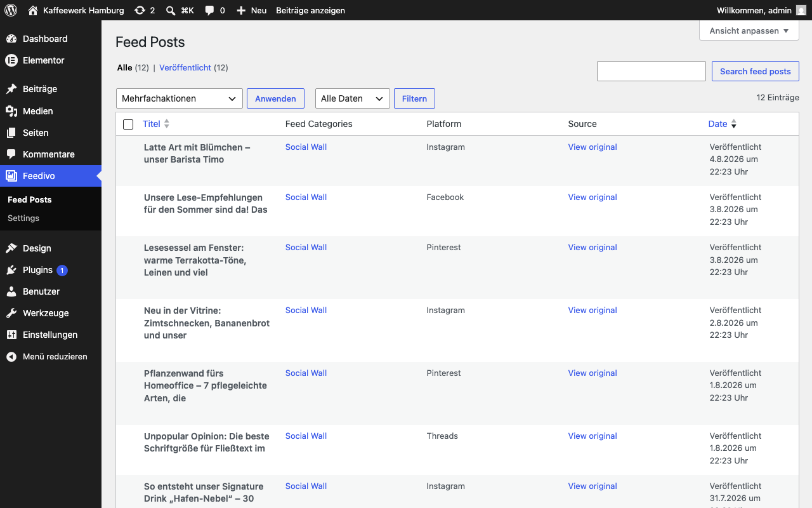
Task: Select the Veröffentlicht (12) filter view
Action: (193, 67)
